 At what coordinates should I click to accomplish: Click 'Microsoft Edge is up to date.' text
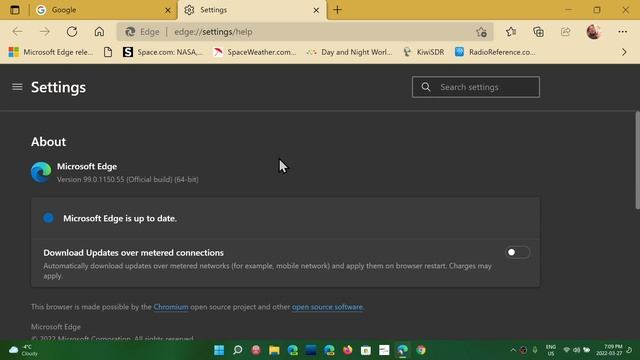point(120,218)
